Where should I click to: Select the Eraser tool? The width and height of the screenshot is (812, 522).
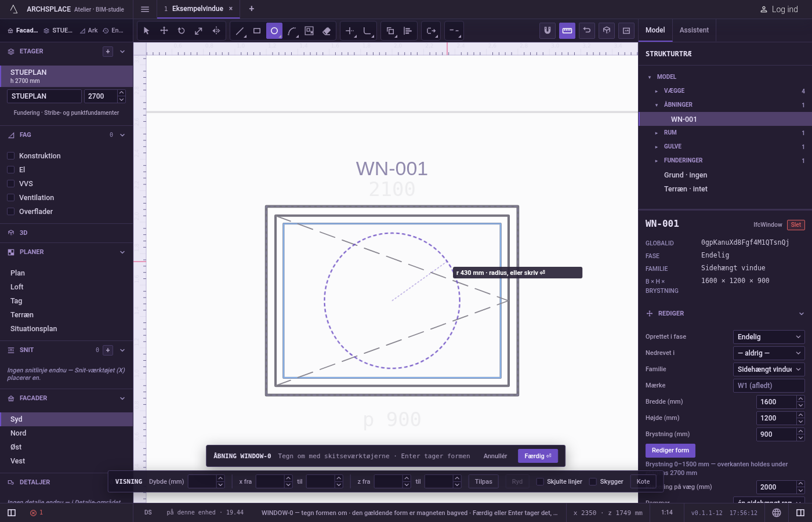click(327, 31)
